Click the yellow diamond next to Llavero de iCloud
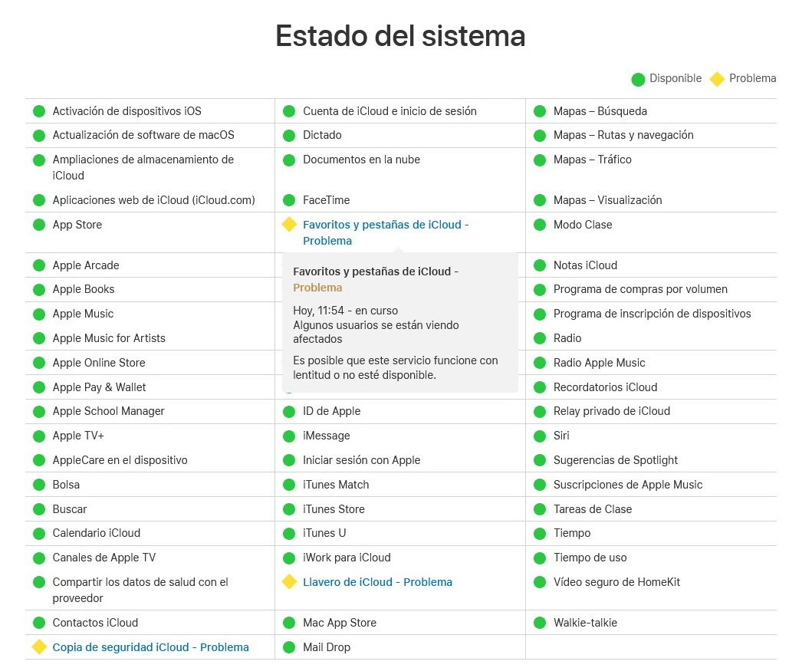This screenshot has height=668, width=812. (289, 582)
